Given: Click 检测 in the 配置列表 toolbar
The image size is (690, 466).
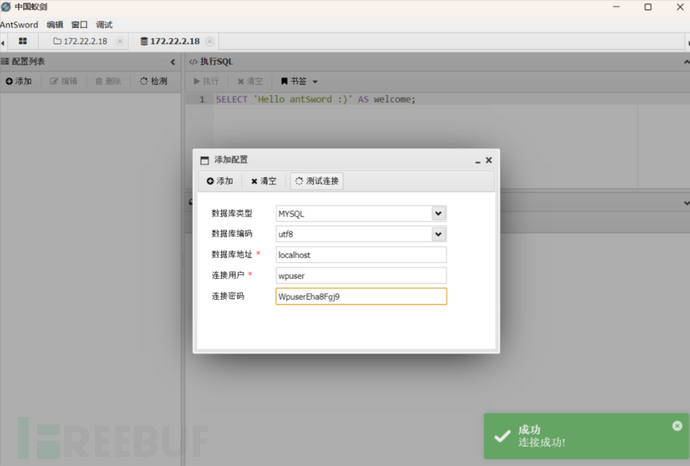Looking at the screenshot, I should click(x=154, y=81).
